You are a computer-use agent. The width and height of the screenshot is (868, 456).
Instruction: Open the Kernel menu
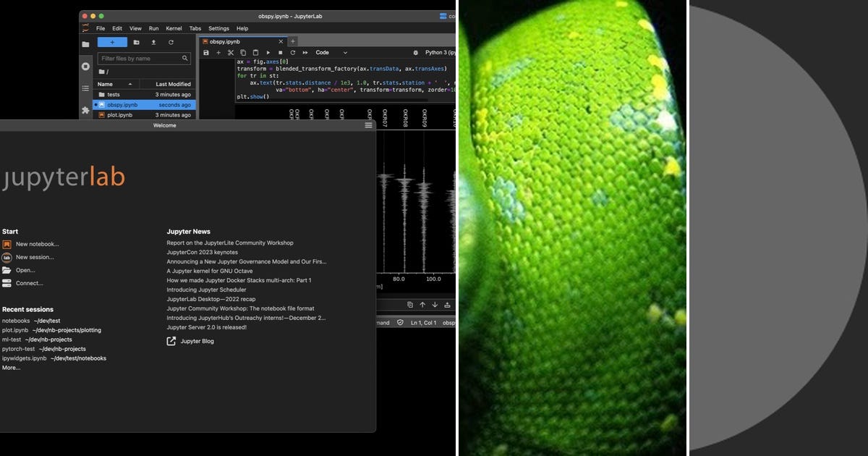pos(174,28)
